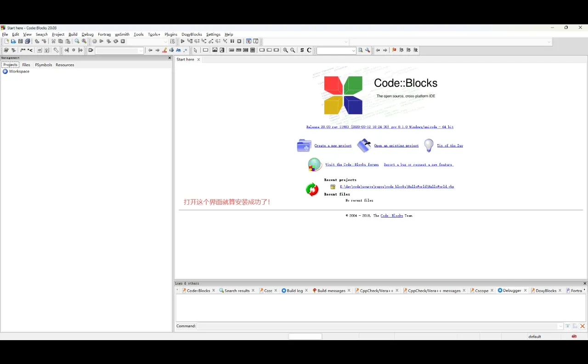
Task: Open Find with the magnifier icon
Action: 77,41
